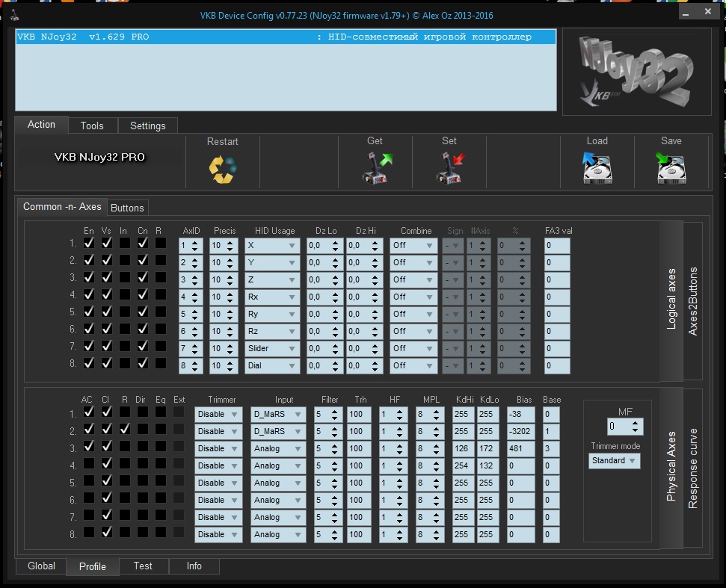The width and height of the screenshot is (726, 588).
Task: Enable Dir checkbox for physical axis 3
Action: (143, 446)
